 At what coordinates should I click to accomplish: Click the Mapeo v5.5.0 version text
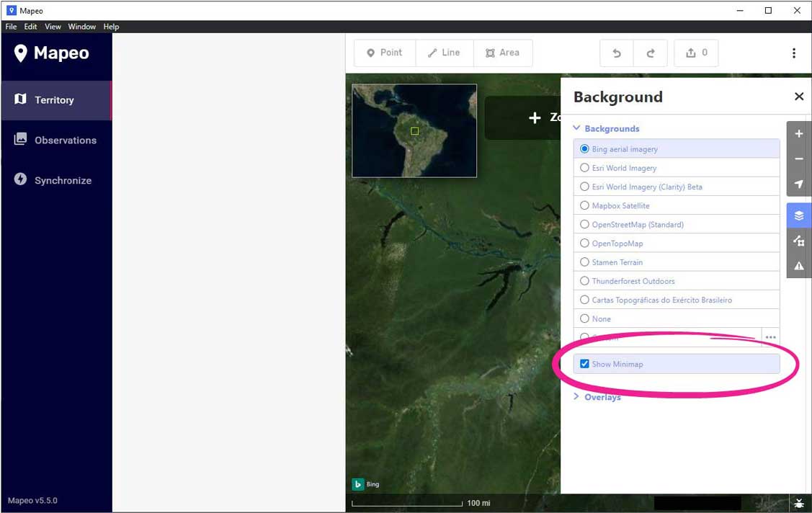tap(32, 501)
